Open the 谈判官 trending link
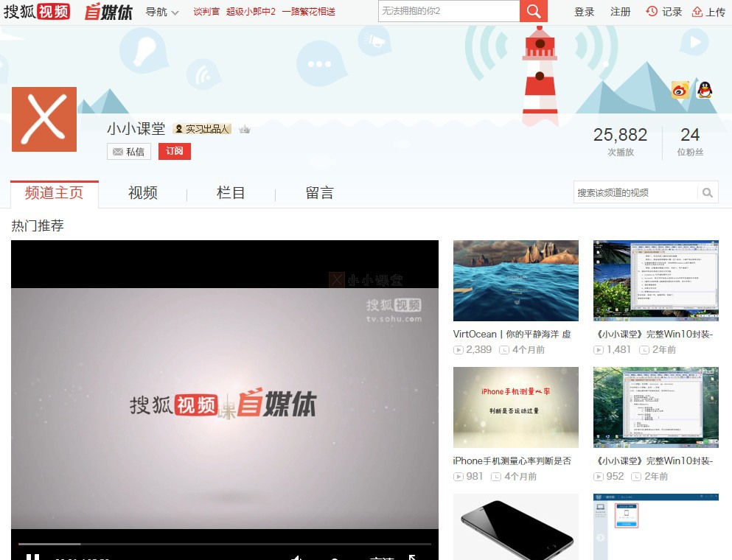 click(206, 12)
